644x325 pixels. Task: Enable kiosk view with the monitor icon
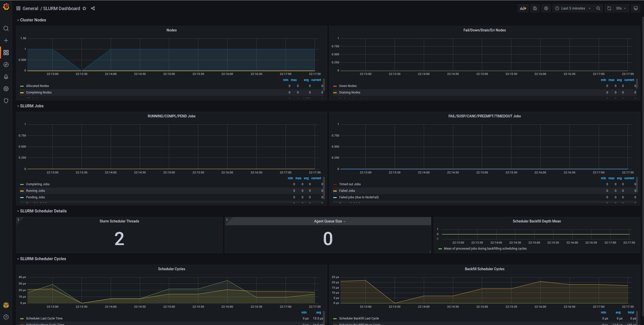point(635,8)
